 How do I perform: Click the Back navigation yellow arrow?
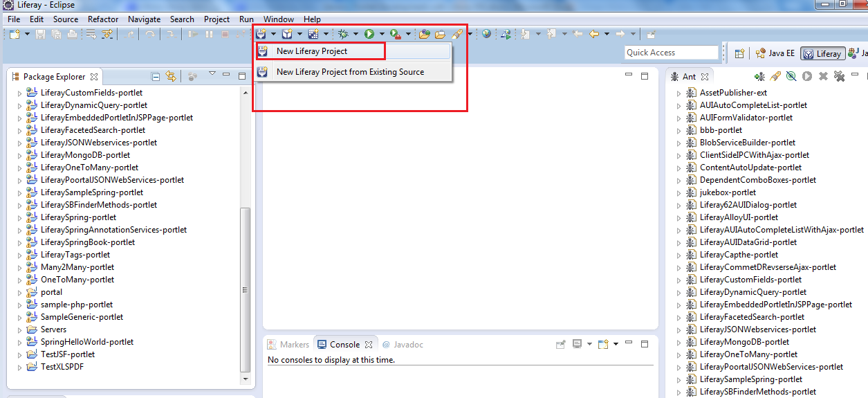(594, 33)
